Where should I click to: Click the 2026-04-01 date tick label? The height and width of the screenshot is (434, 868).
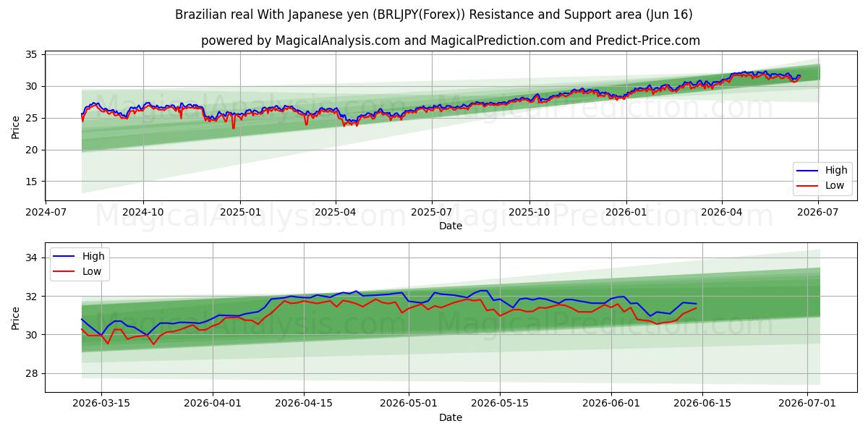pos(213,404)
